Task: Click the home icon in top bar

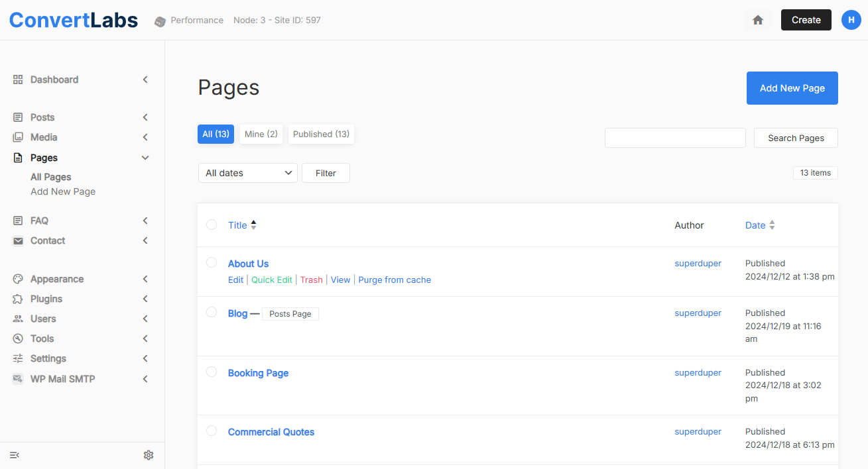Action: [x=758, y=20]
